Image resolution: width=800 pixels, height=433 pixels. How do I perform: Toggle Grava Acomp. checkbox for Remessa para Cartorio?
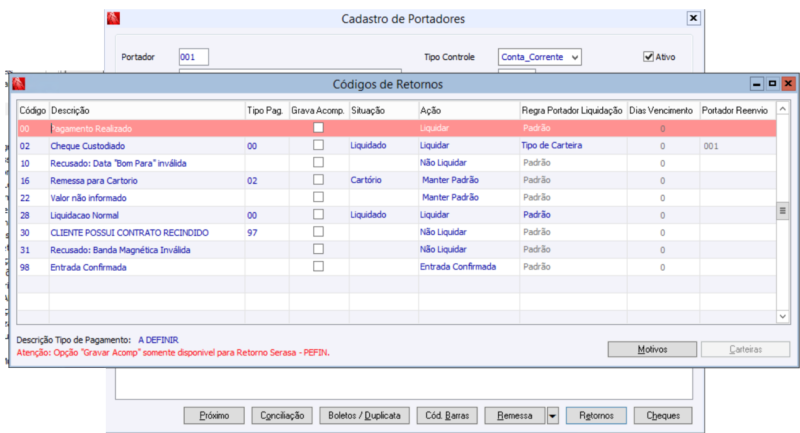click(318, 180)
